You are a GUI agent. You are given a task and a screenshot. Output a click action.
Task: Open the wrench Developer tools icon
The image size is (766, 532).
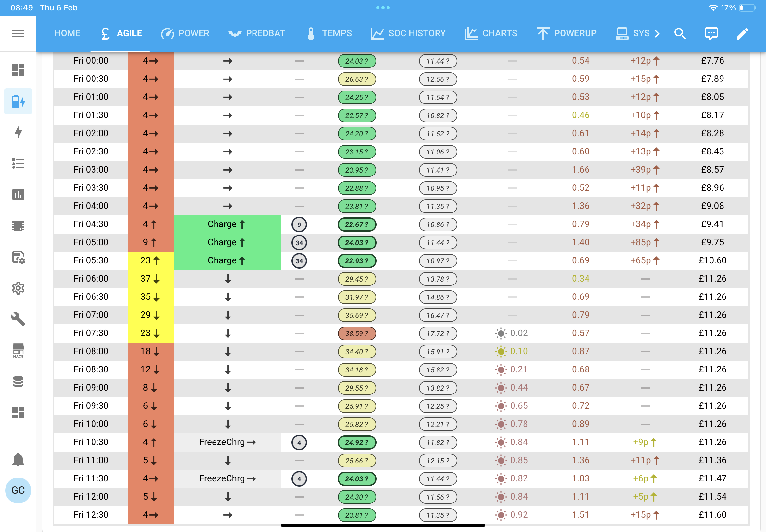click(x=18, y=319)
